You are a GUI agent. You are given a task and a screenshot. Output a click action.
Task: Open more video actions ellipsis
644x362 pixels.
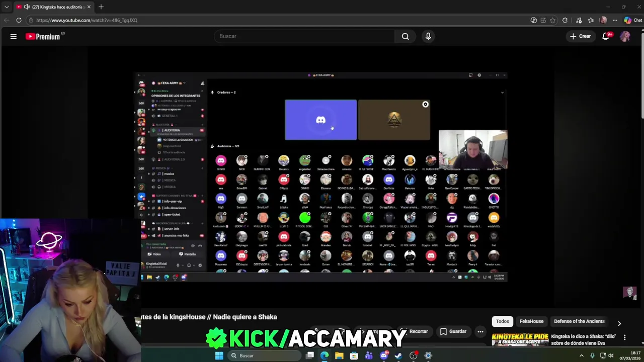tap(480, 331)
